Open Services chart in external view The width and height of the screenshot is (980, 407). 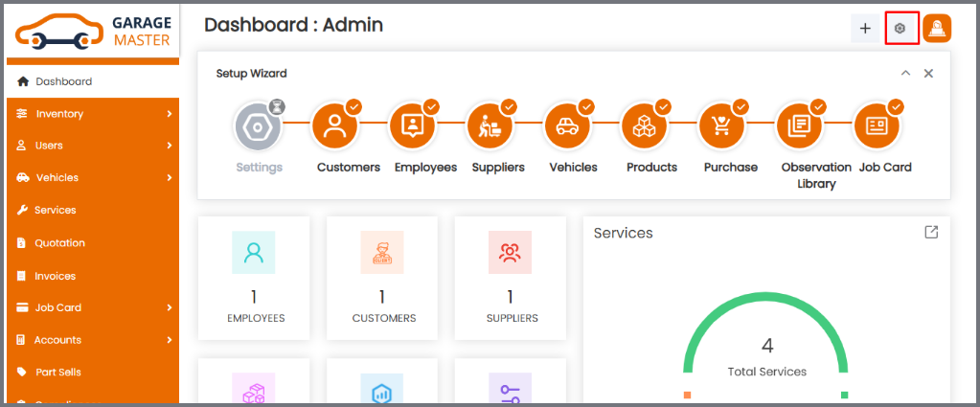[930, 233]
